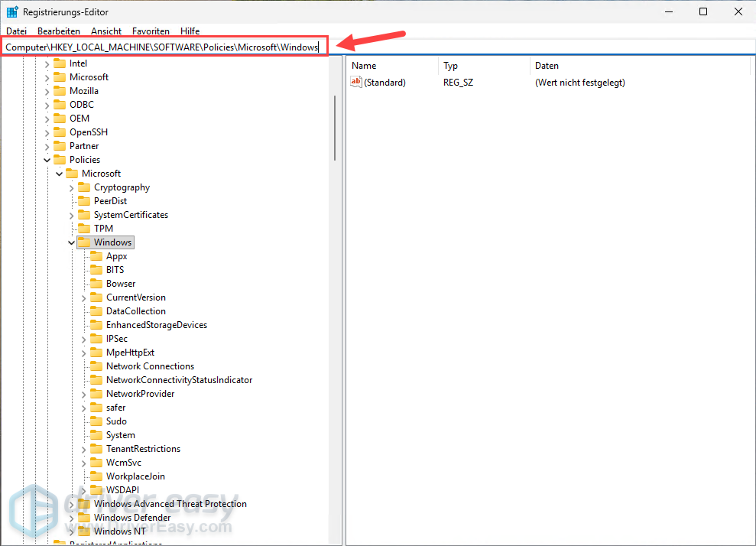Select the TenantRestrictions key

[x=143, y=449]
